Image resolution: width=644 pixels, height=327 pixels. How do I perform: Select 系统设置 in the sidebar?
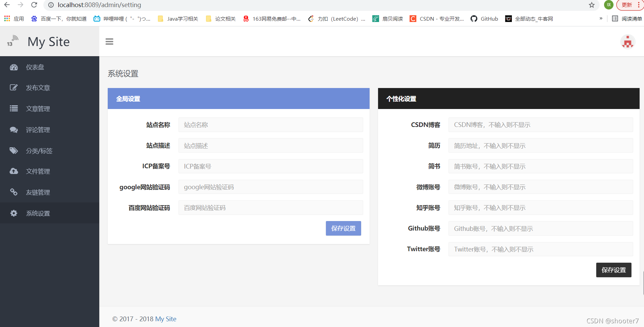(49, 213)
